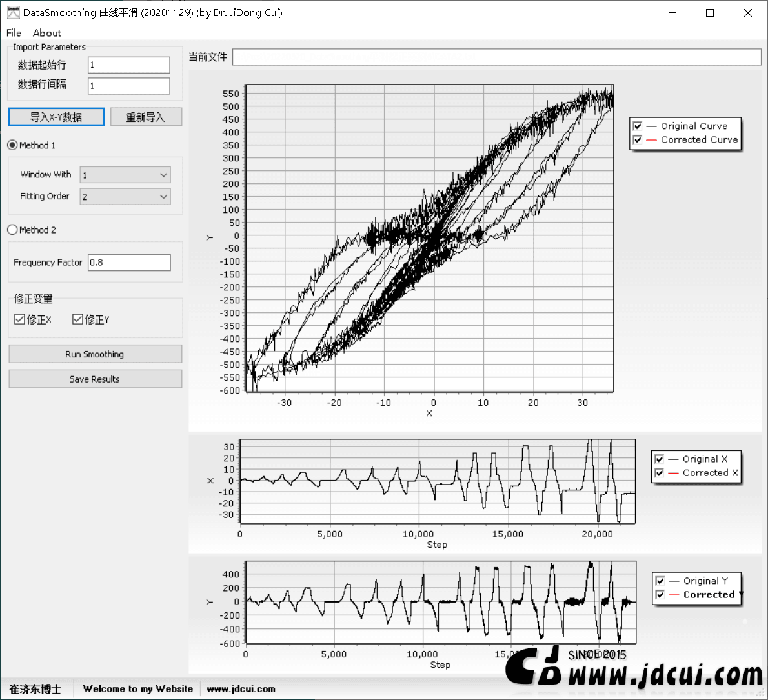Click the 崔济东博士 status bar label
Image resolution: width=768 pixels, height=700 pixels.
click(x=35, y=689)
